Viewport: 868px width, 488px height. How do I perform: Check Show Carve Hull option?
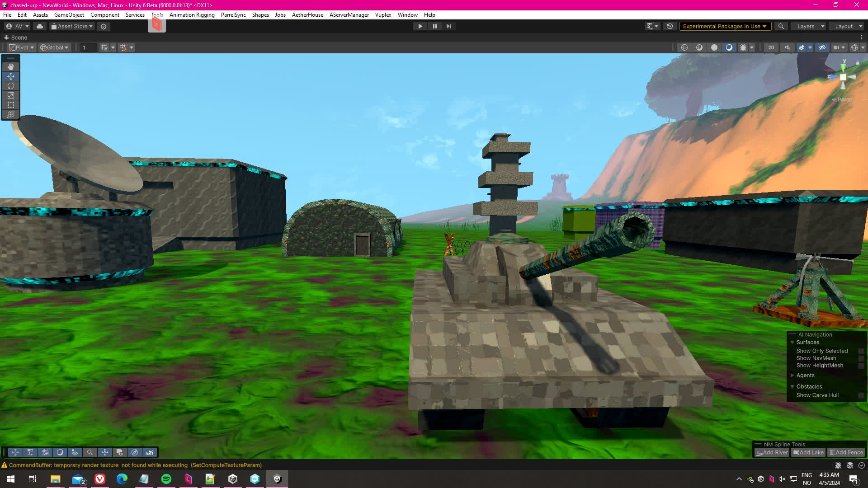pos(861,395)
